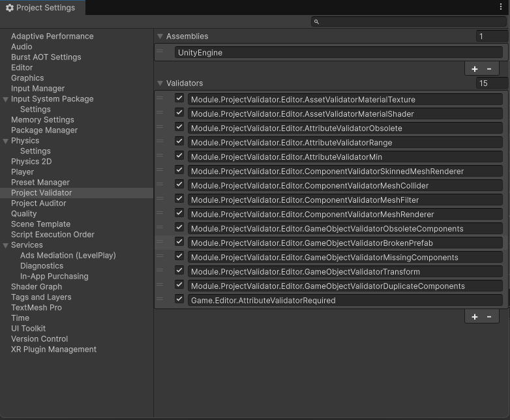Viewport: 510px width, 420px height.
Task: Click drag handle for AttributeValidatorRequired row
Action: pyautogui.click(x=160, y=299)
